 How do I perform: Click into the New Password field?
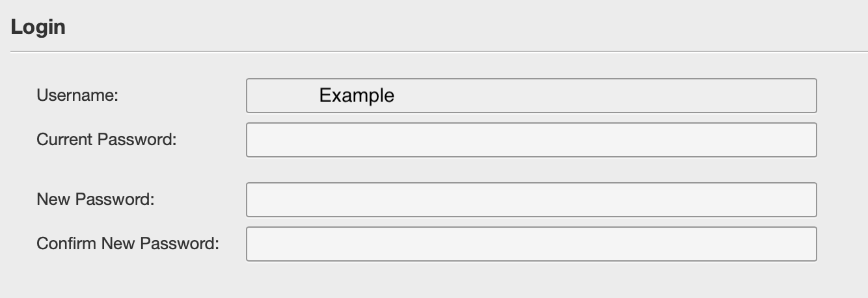(x=531, y=200)
